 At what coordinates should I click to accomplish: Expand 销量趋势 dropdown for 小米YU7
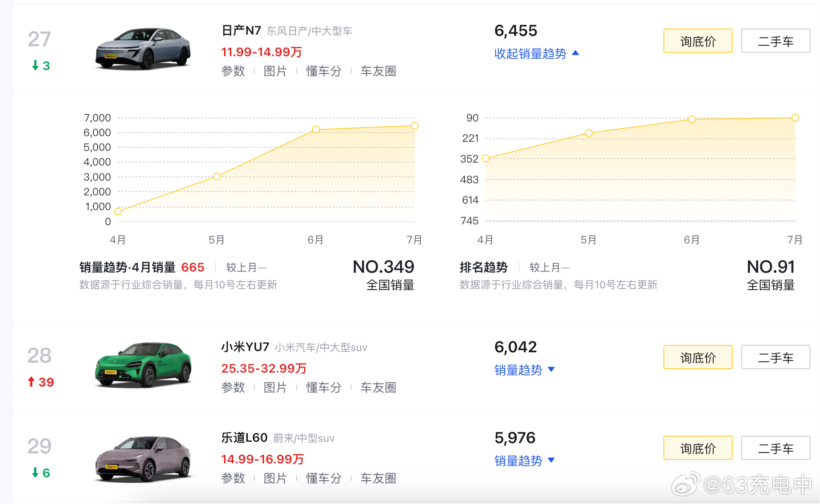(524, 370)
